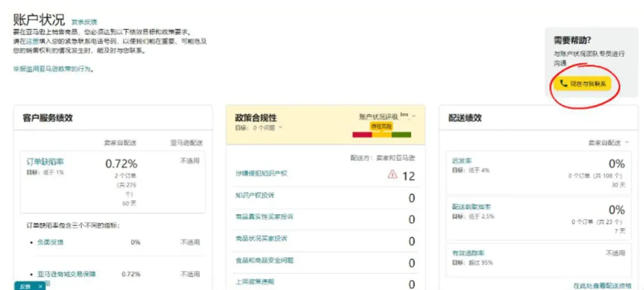
Task: Expand the 目标: 0 个问题 dropdown
Action: coord(259,127)
